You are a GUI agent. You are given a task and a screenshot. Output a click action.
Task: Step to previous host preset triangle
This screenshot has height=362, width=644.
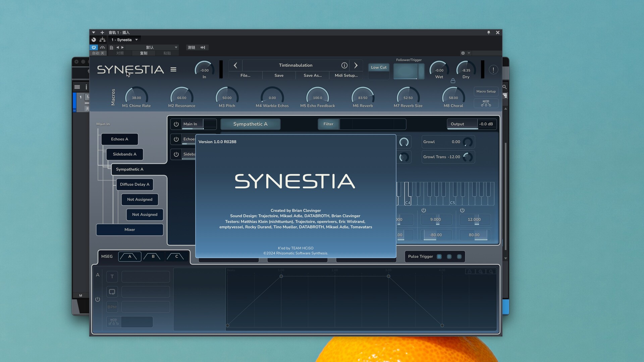coord(117,48)
